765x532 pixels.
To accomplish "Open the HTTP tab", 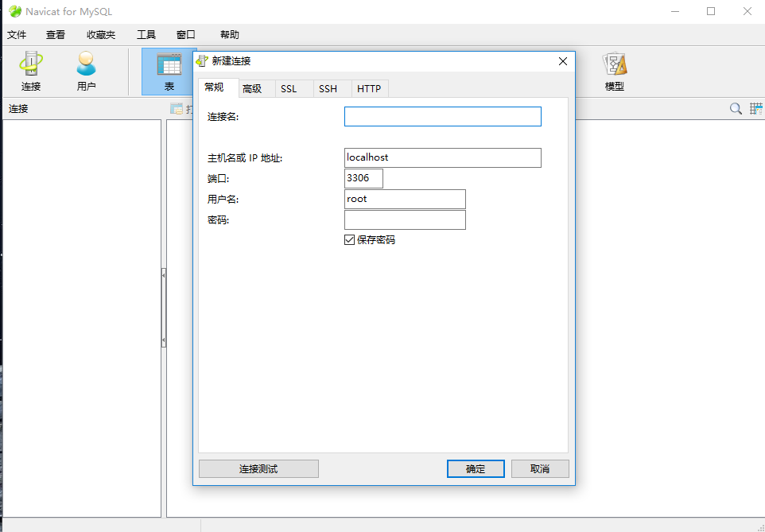I will click(x=369, y=88).
